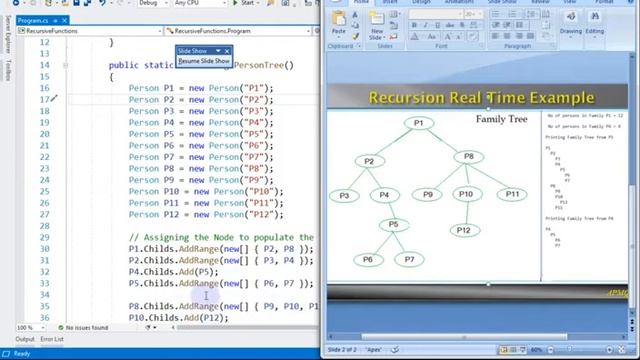Click the Text Direction icon
The height and width of the screenshot is (360, 640).
[x=546, y=15]
